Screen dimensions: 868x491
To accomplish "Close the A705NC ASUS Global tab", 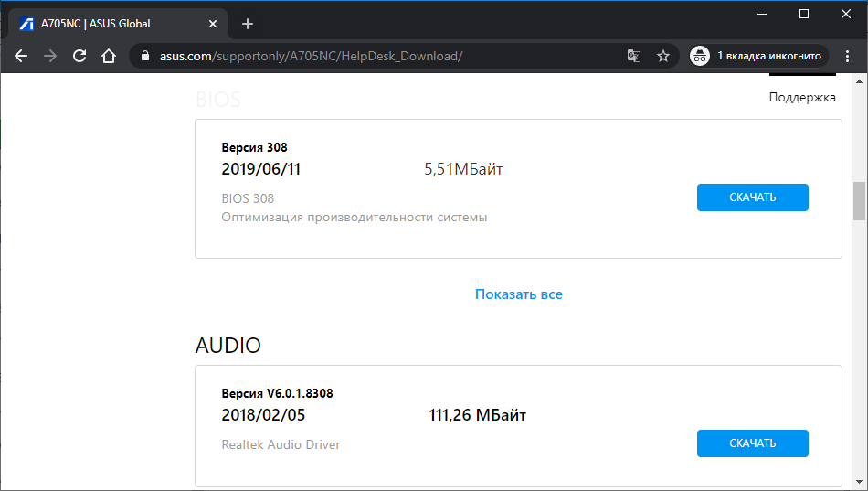I will (213, 24).
